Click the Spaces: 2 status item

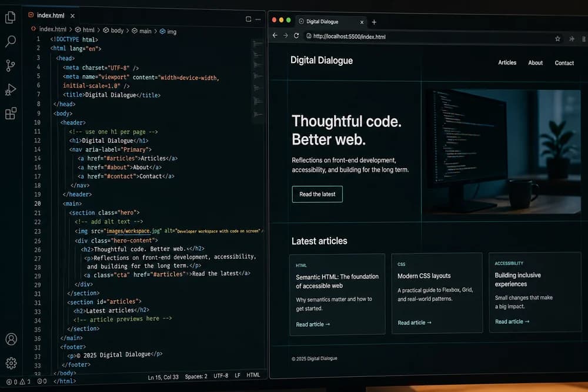tap(196, 376)
